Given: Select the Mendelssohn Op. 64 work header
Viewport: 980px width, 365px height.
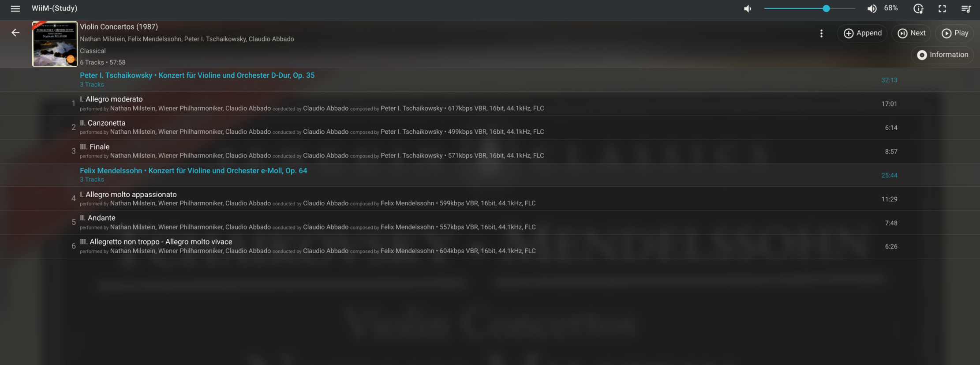Looking at the screenshot, I should pyautogui.click(x=193, y=171).
